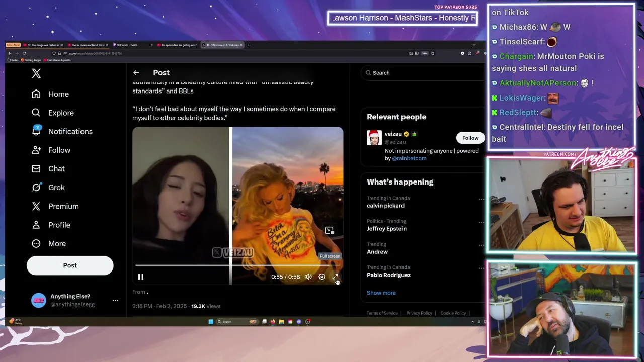Open Dailies bookmark folder
This screenshot has height=362, width=644.
pyautogui.click(x=13, y=60)
